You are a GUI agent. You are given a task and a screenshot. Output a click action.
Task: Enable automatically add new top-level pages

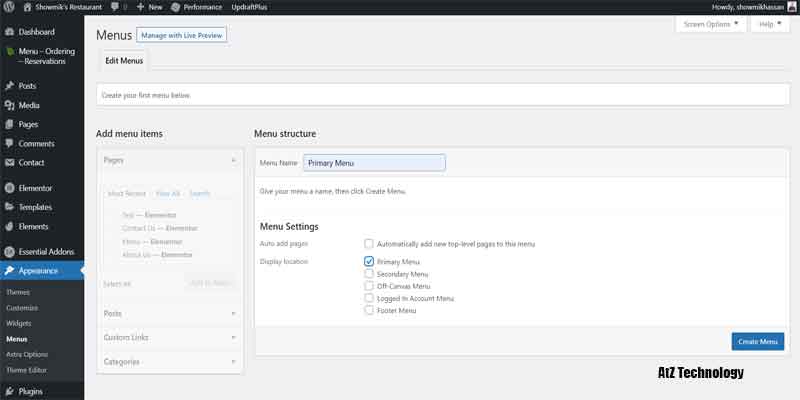tap(369, 244)
